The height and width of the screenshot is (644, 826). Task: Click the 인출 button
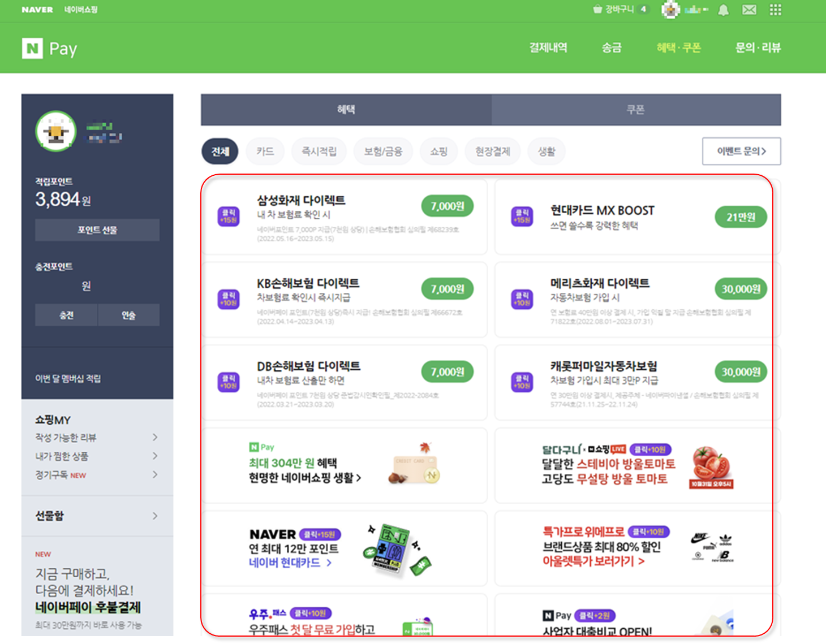point(129,315)
